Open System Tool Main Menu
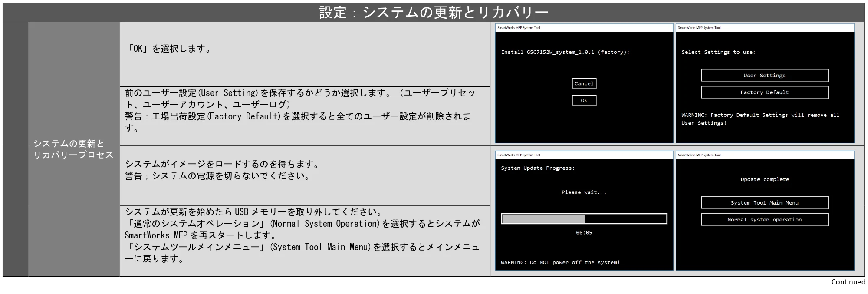868x294 pixels. (764, 203)
